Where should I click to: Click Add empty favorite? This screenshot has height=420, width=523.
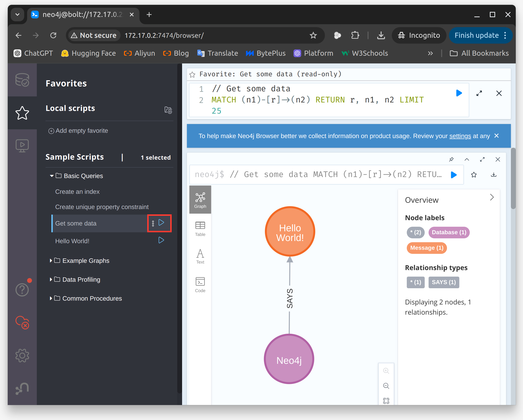coord(78,131)
